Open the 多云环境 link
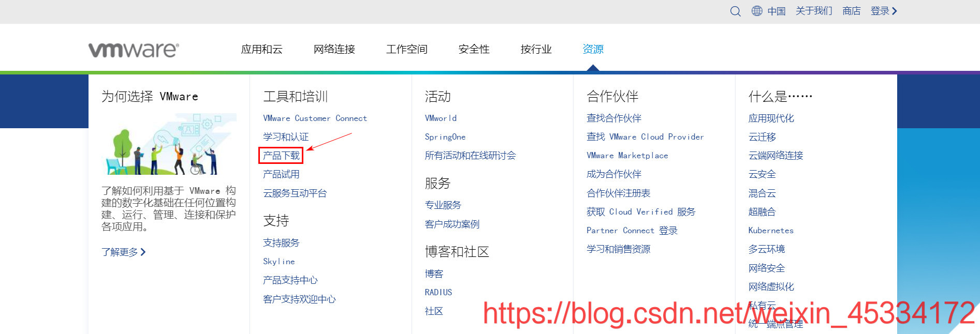 767,249
